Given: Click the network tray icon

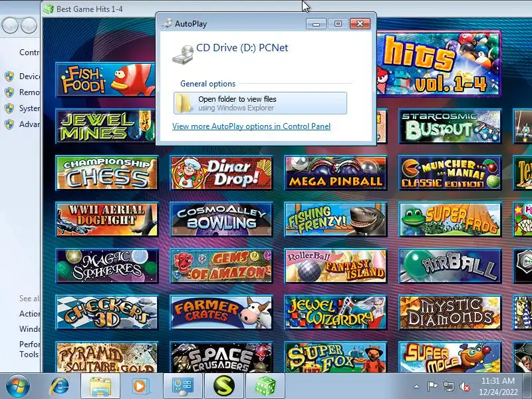Looking at the screenshot, I should 448,386.
